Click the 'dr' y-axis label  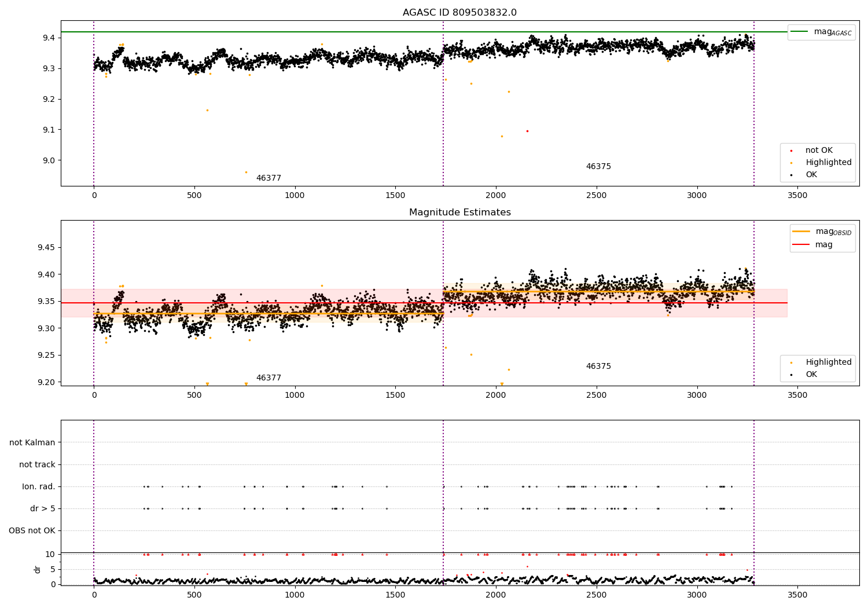pyautogui.click(x=38, y=569)
